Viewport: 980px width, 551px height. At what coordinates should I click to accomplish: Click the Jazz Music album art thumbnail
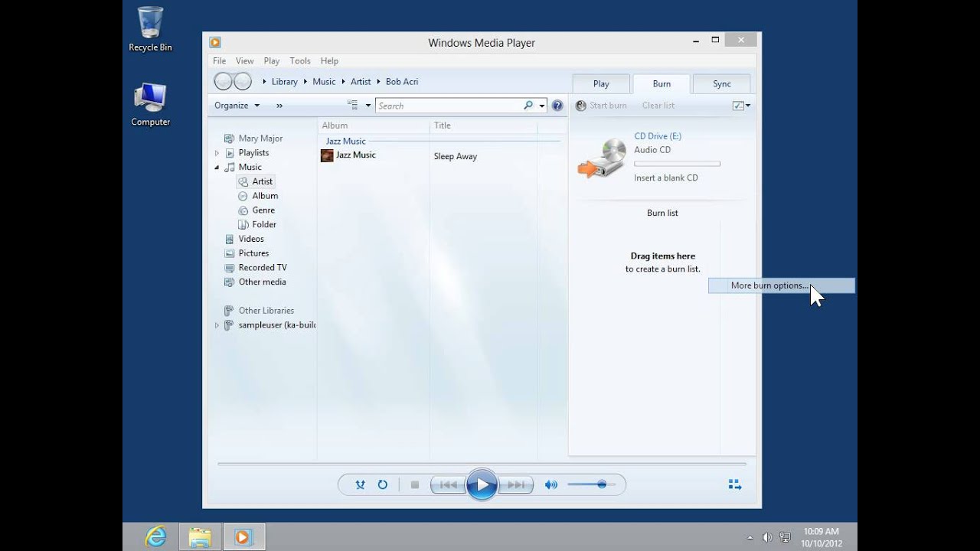[327, 155]
